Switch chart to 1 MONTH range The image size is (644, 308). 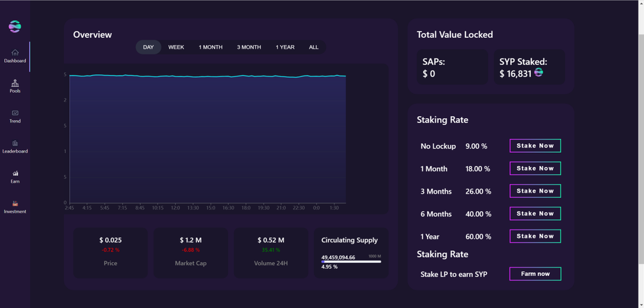(211, 47)
